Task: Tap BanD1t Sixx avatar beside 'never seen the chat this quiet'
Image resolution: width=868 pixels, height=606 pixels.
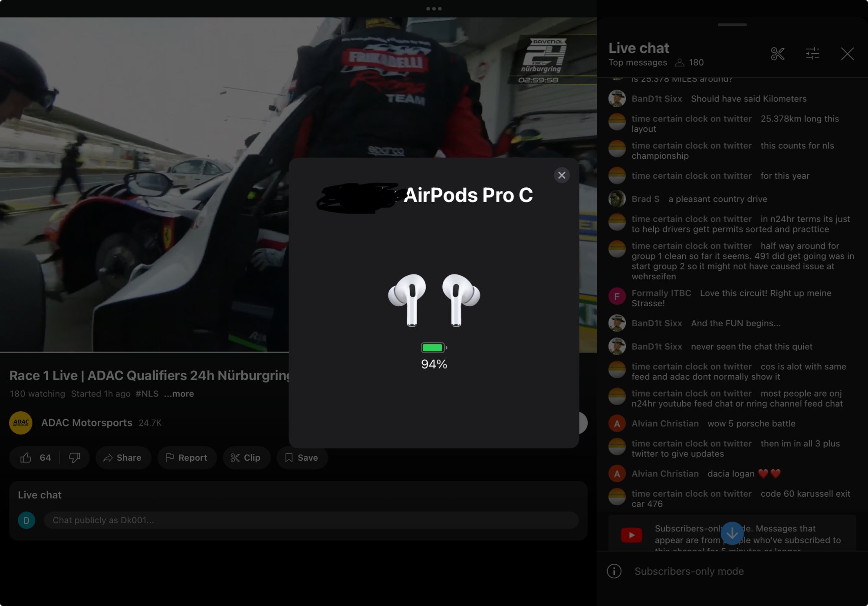Action: tap(617, 347)
